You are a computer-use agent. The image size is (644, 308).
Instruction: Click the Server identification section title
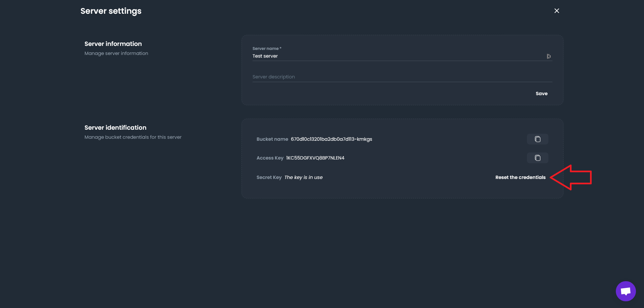click(x=115, y=128)
